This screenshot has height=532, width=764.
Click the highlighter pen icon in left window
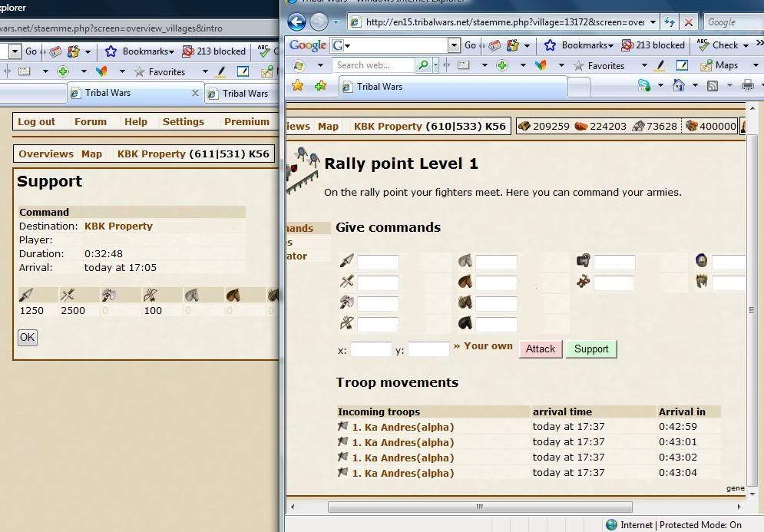(x=220, y=71)
